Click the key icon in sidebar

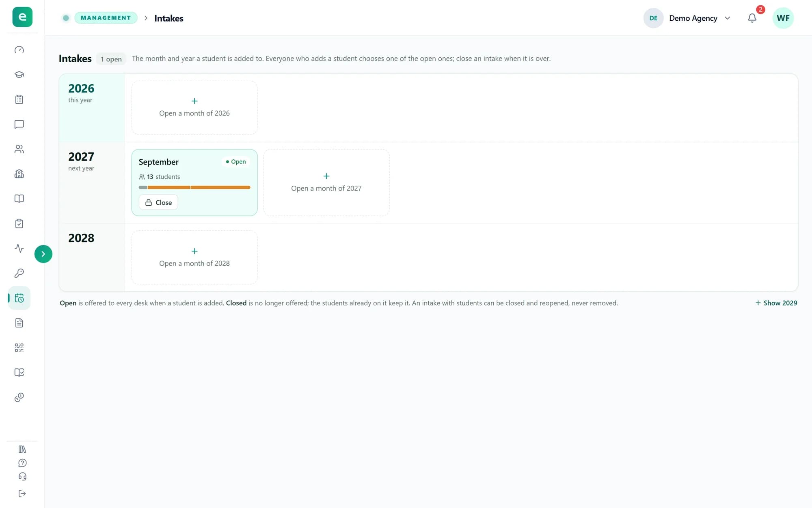19,273
